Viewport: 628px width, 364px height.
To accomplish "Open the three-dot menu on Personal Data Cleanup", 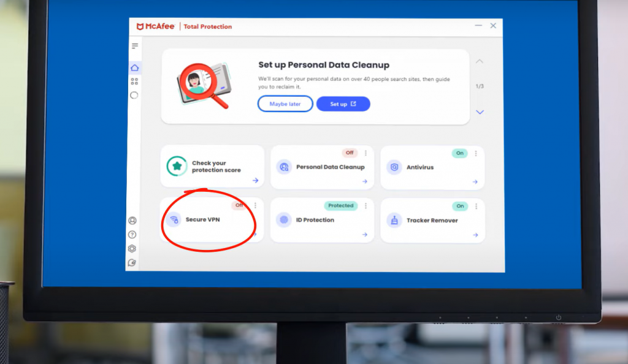I will [366, 153].
